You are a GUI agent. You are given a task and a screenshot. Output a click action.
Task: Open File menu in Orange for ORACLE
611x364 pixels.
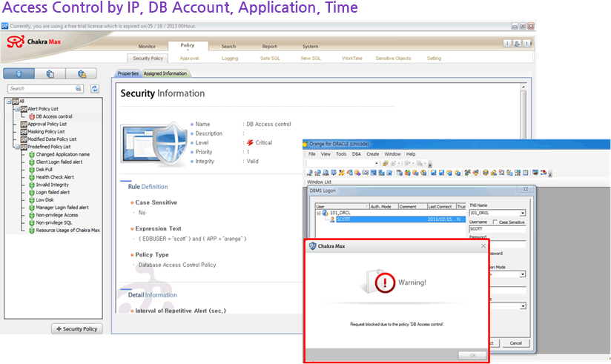pos(312,154)
